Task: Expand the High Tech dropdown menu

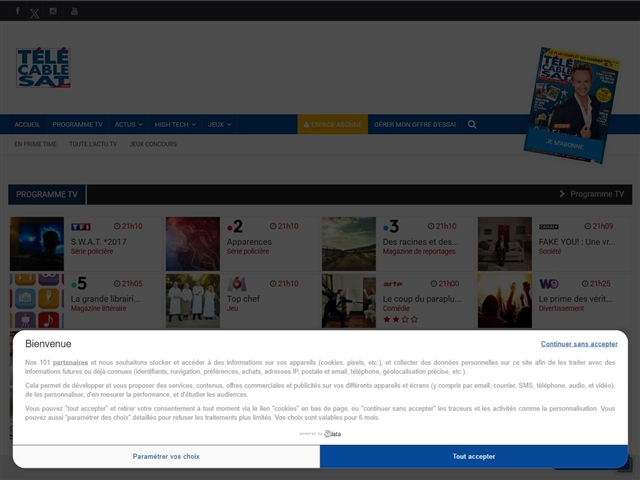Action: click(x=175, y=124)
